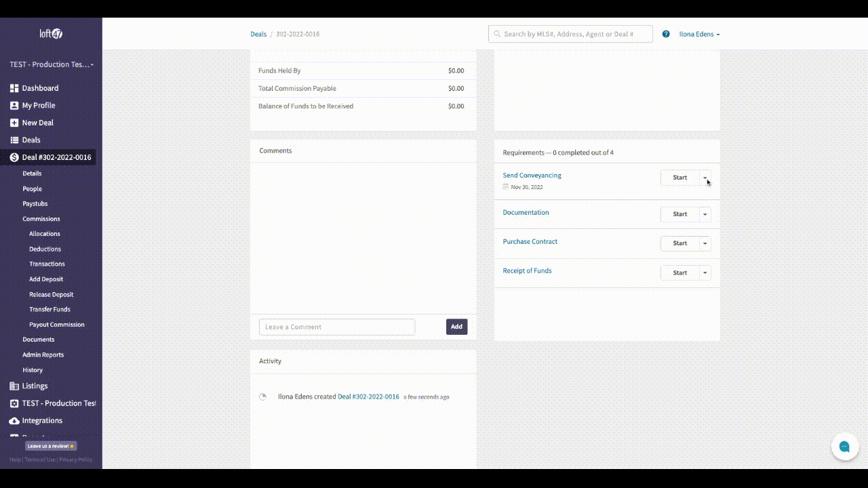Click the Deals breadcrumb link
The height and width of the screenshot is (488, 868).
[x=258, y=34]
